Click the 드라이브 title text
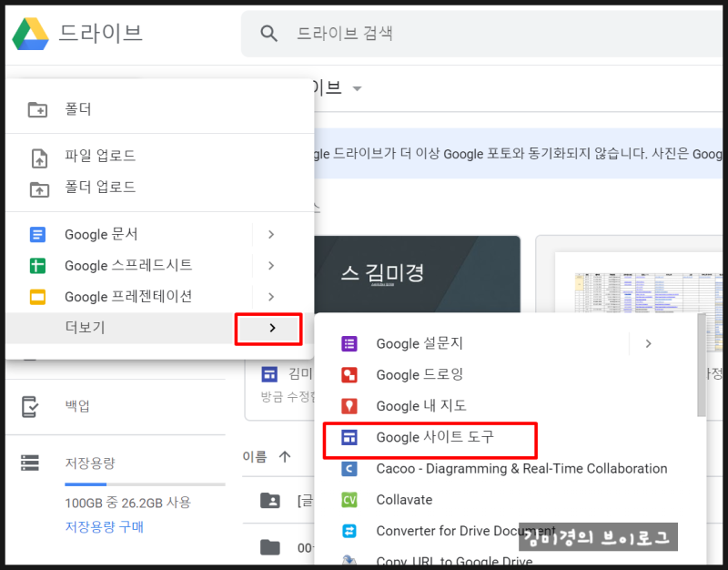728x570 pixels. click(101, 33)
